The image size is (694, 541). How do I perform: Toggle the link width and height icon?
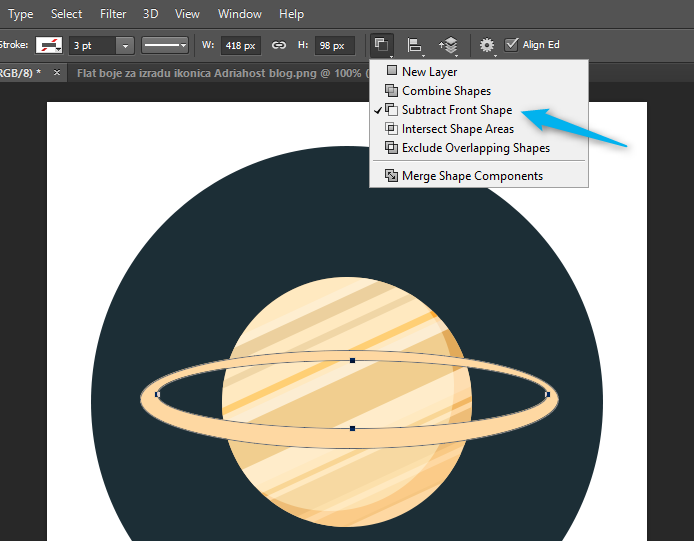point(278,45)
